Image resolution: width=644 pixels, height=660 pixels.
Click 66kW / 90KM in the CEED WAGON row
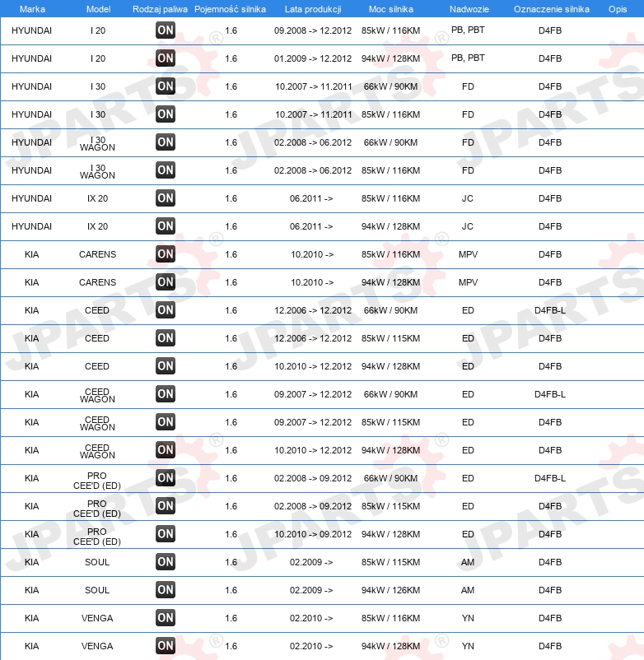390,394
